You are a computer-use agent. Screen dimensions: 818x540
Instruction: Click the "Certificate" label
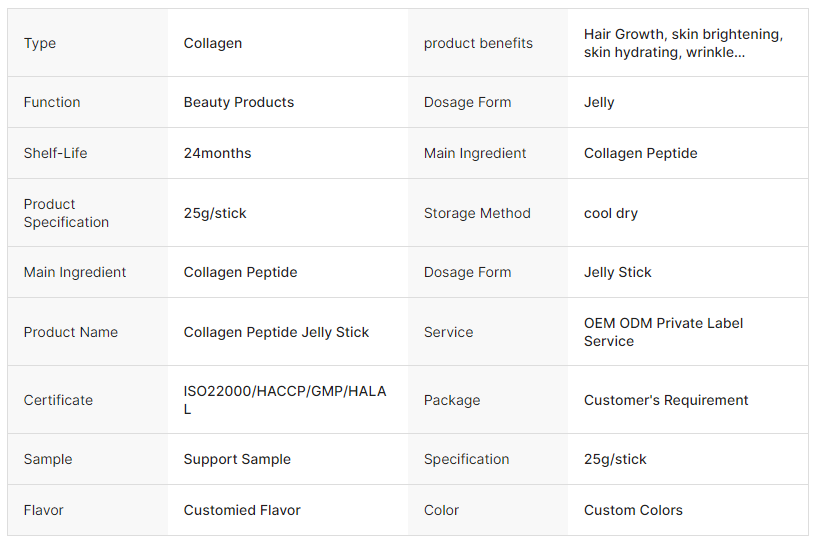[x=58, y=400]
